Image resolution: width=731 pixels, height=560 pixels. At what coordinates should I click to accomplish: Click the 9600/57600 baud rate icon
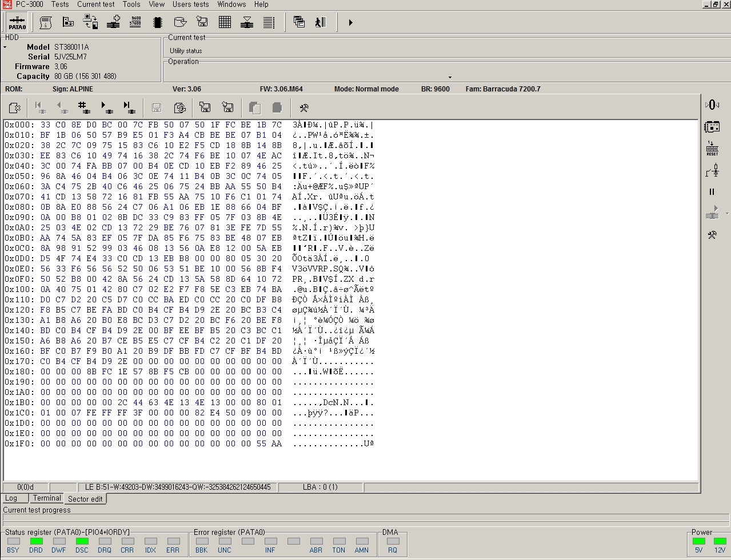point(135,22)
